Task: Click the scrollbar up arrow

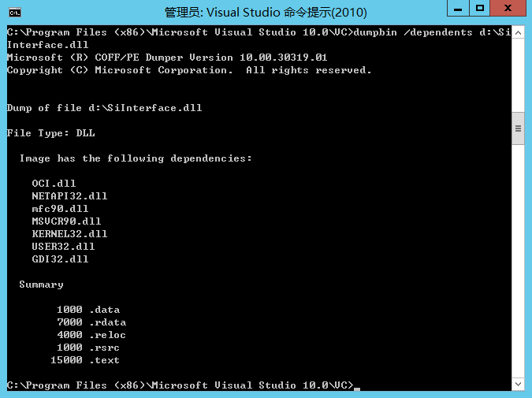Action: click(518, 32)
